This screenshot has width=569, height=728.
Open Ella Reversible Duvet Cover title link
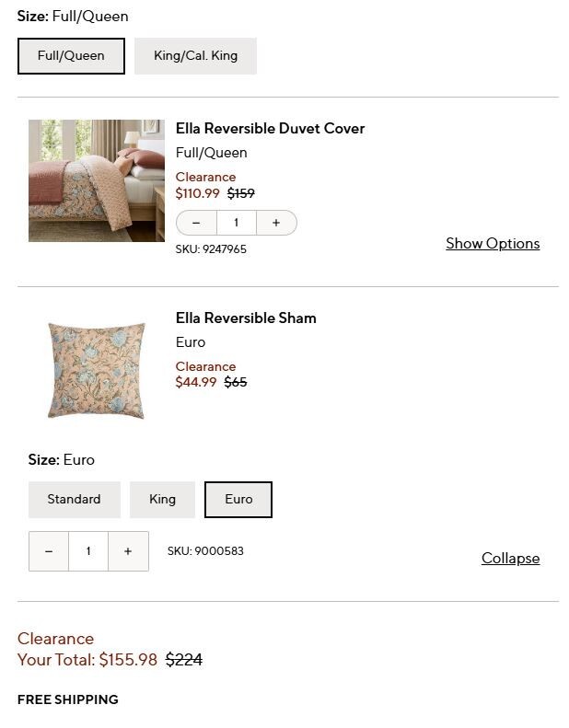pyautogui.click(x=270, y=129)
